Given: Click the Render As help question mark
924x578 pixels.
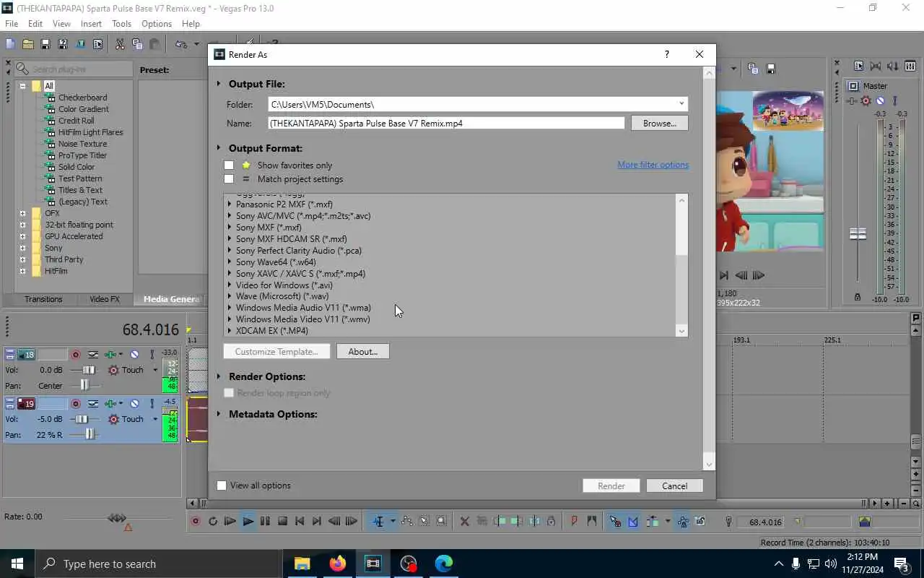Looking at the screenshot, I should pos(666,54).
